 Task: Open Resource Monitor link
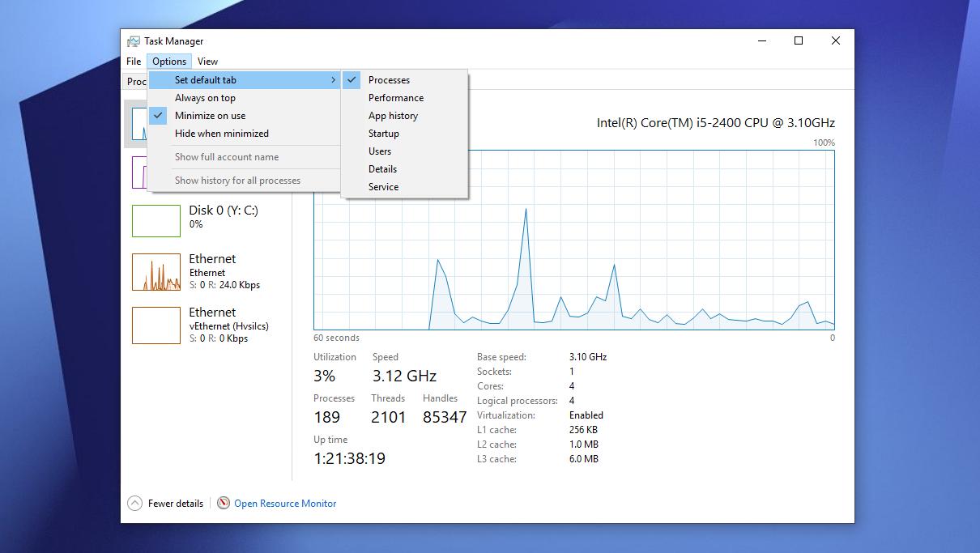point(285,504)
